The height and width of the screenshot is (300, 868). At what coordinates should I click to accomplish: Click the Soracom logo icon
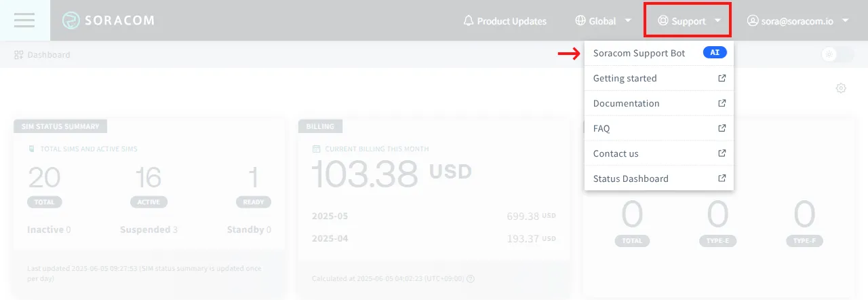(71, 20)
